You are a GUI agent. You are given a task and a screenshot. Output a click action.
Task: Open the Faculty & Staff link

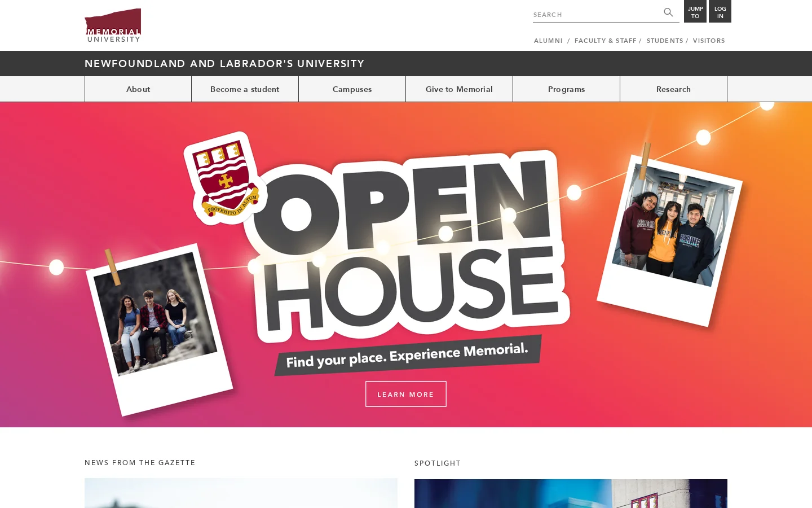pos(606,41)
